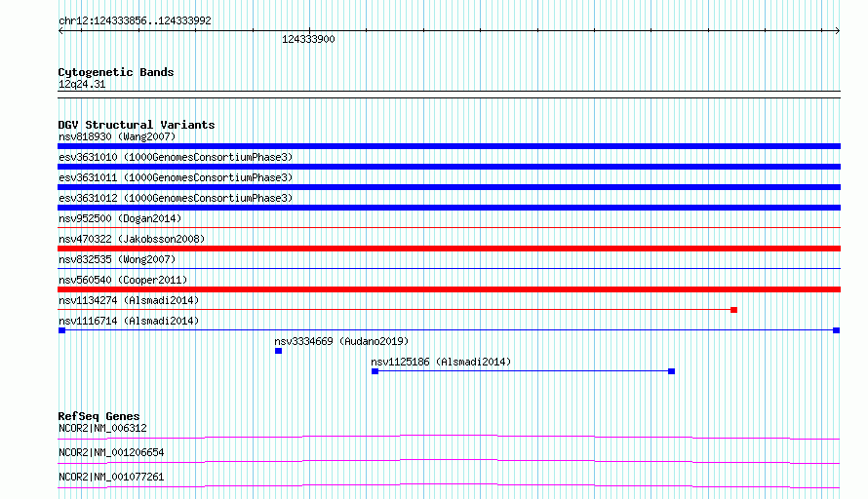
Task: Click the 124333900 ruler position label
Action: point(308,39)
